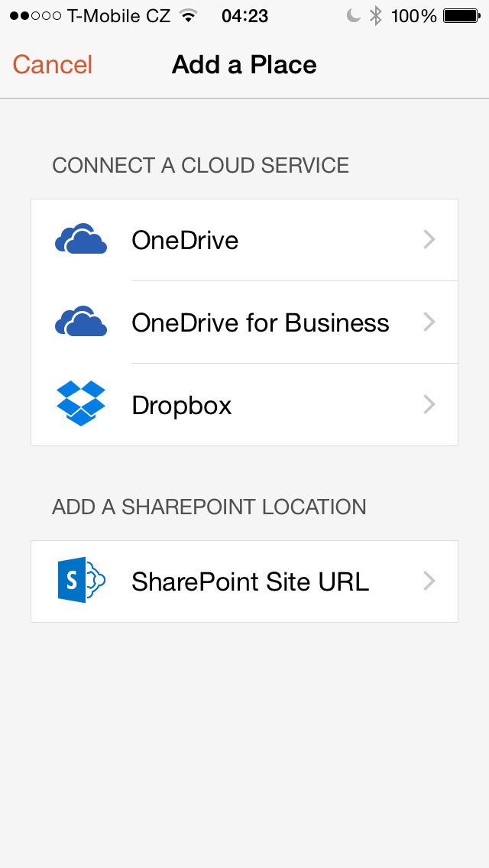489x868 pixels.
Task: Tap the Bluetooth status icon
Action: click(x=376, y=16)
